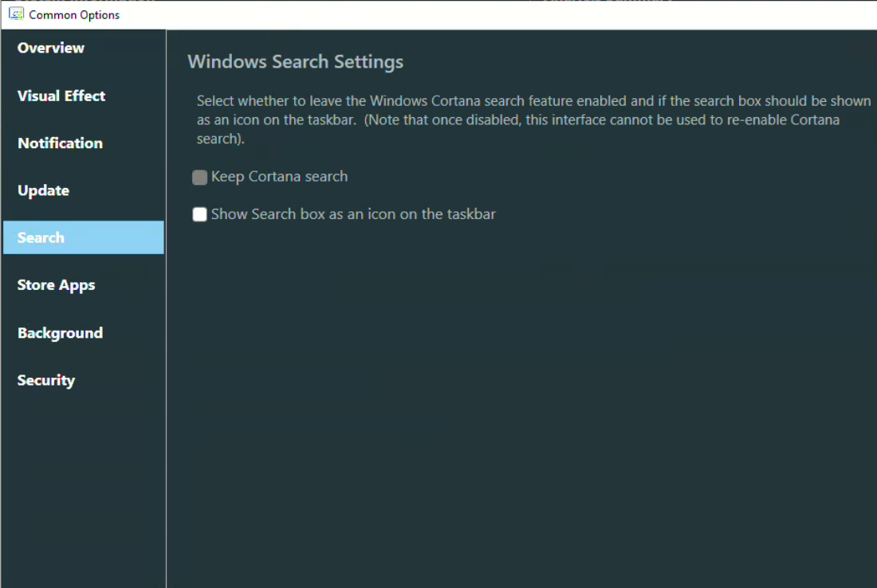
Task: Show the Background options page
Action: click(x=60, y=333)
